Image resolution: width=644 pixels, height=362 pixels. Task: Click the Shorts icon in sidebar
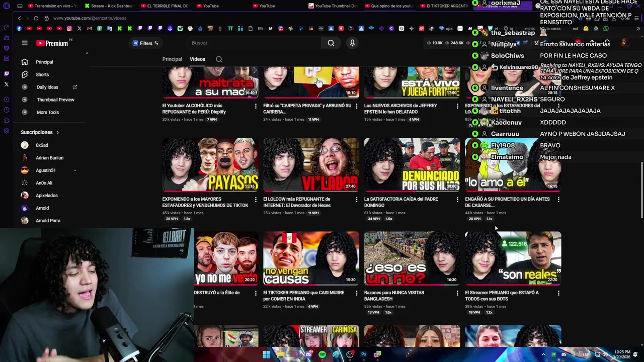pos(24,74)
